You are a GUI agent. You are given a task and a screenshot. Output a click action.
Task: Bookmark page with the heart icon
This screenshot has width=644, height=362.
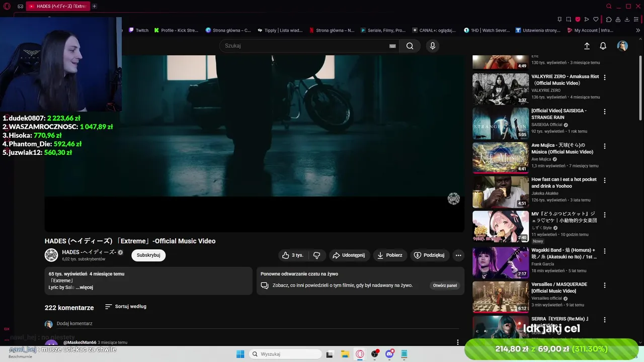596,20
